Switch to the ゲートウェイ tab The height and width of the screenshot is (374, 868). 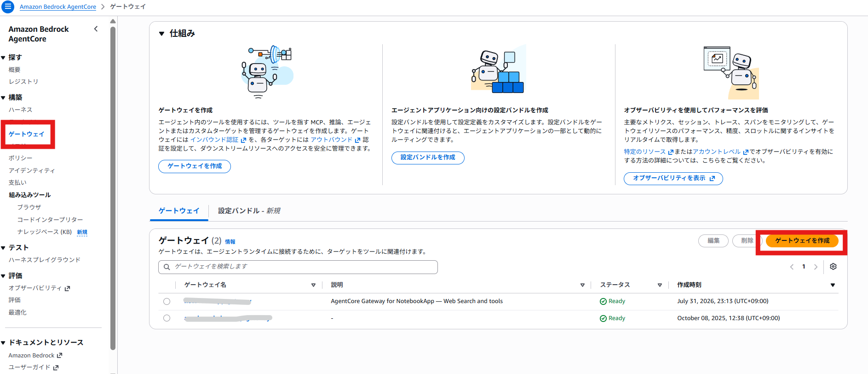click(179, 211)
